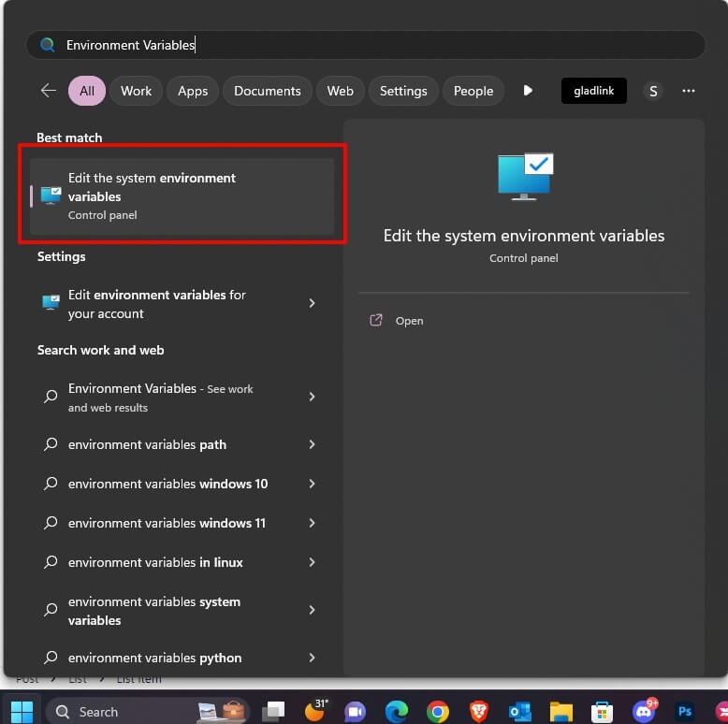
Task: Click the back arrow in the search panel
Action: (49, 91)
